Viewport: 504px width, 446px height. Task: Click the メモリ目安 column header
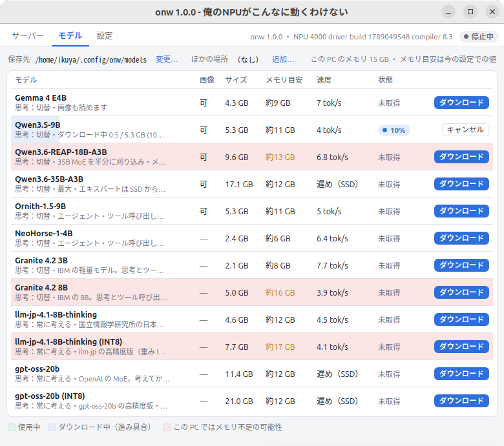284,79
